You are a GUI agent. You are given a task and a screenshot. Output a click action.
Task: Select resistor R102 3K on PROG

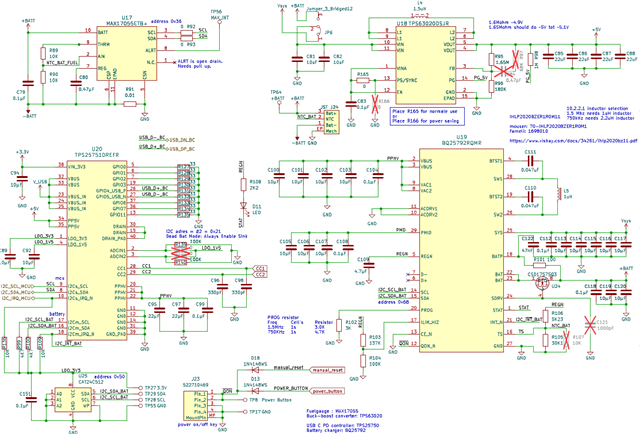pyautogui.click(x=339, y=326)
